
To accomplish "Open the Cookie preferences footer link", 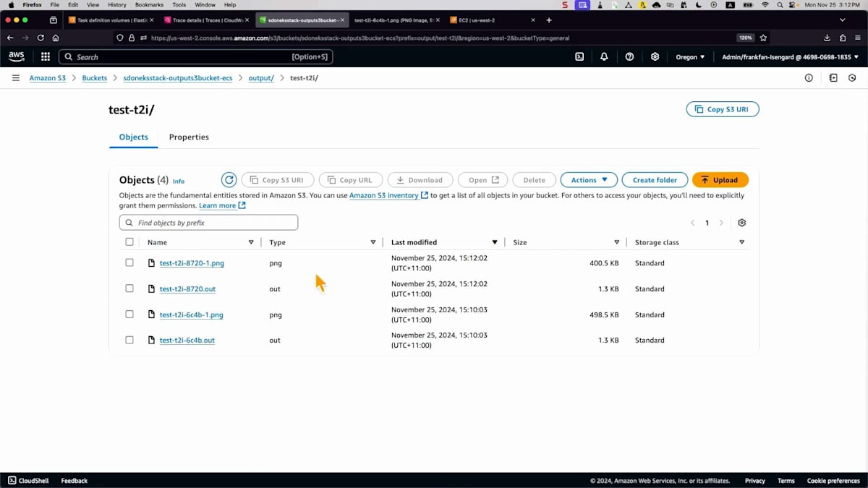I will coord(833,481).
